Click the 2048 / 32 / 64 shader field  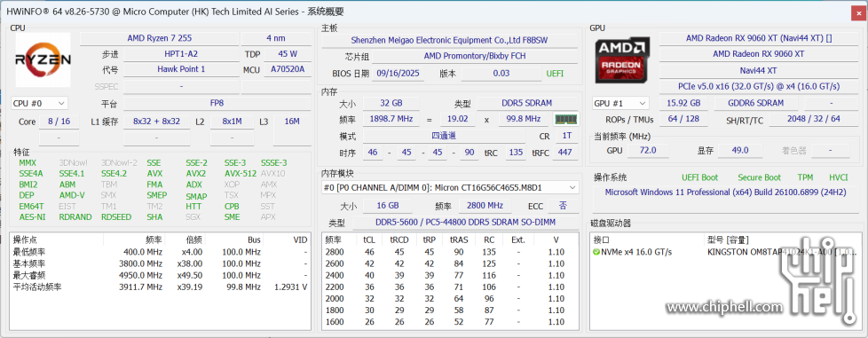tap(813, 120)
